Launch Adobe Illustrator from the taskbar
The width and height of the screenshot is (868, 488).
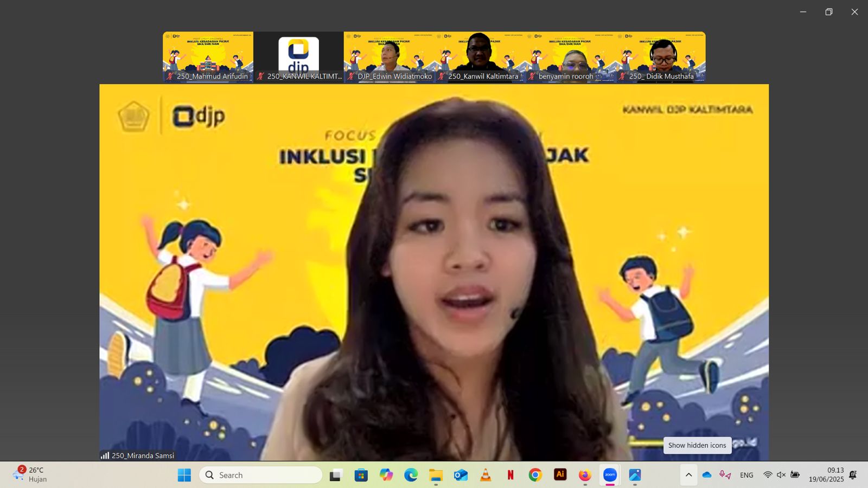coord(560,475)
